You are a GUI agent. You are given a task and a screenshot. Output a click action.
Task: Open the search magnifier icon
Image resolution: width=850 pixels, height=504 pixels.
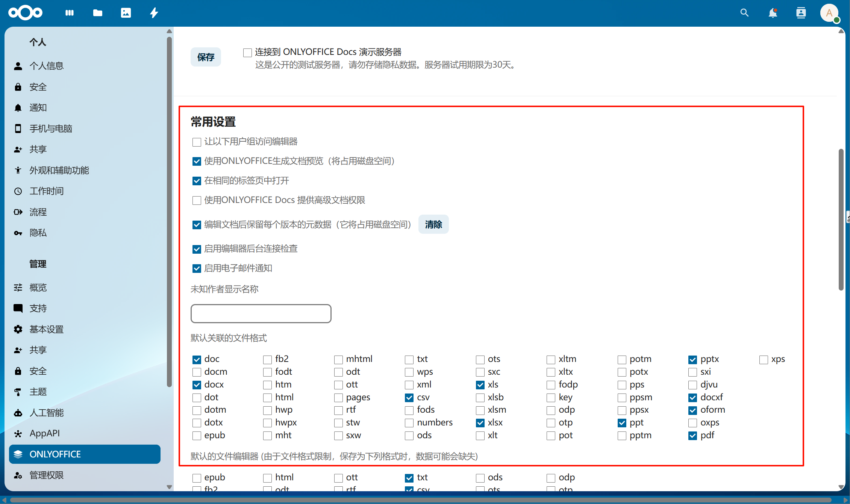coord(744,13)
